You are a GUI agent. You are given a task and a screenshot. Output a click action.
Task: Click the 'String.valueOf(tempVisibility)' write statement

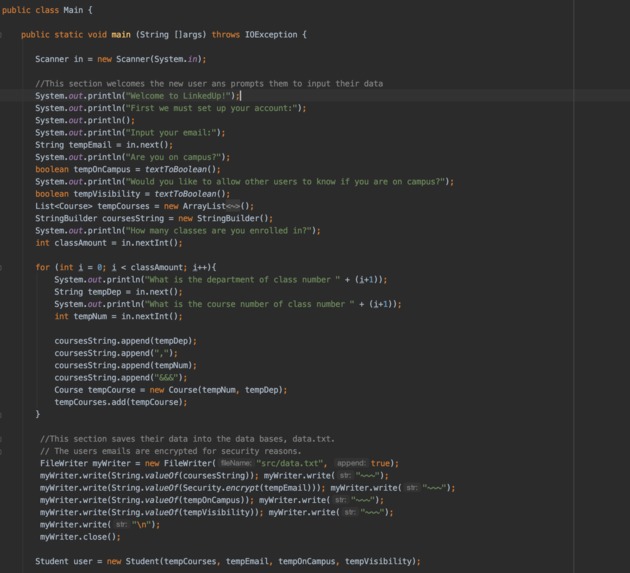[151, 512]
